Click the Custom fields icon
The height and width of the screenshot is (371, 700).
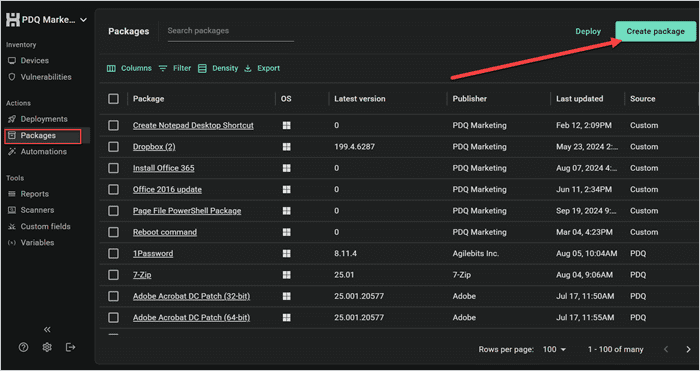[12, 227]
